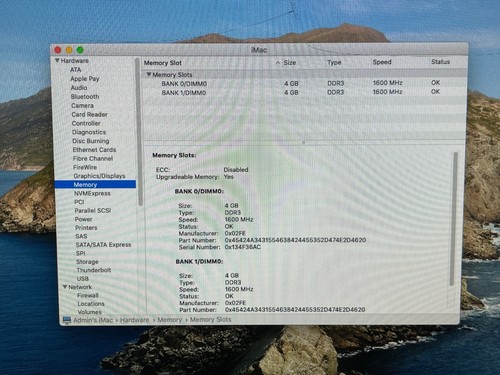This screenshot has width=500, height=375.
Task: Click the BANK 0/DIMM0 detail heading
Action: 199,191
